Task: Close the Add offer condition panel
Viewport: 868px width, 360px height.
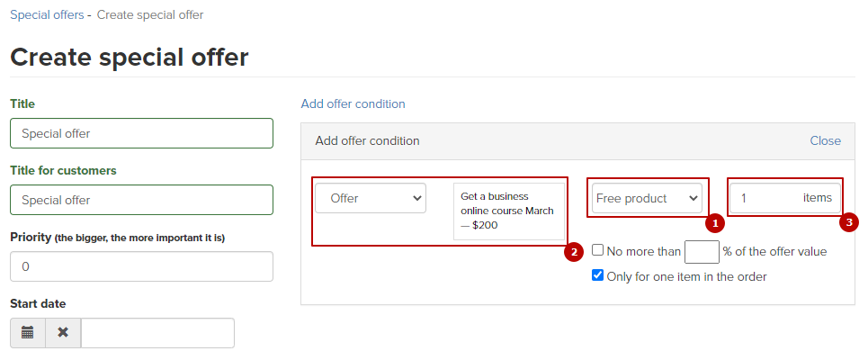Action: click(x=826, y=140)
